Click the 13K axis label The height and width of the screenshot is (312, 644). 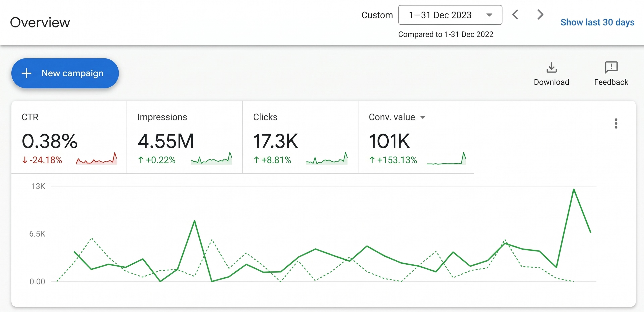[38, 186]
